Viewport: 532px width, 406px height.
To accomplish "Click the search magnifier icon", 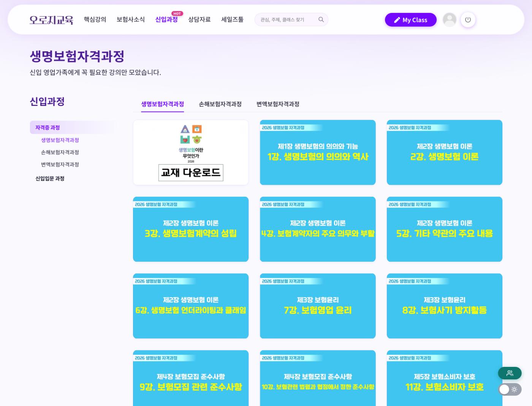I will tap(321, 20).
